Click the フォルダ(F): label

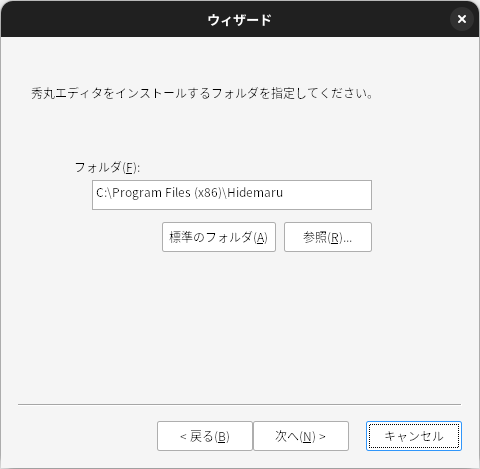pyautogui.click(x=107, y=167)
